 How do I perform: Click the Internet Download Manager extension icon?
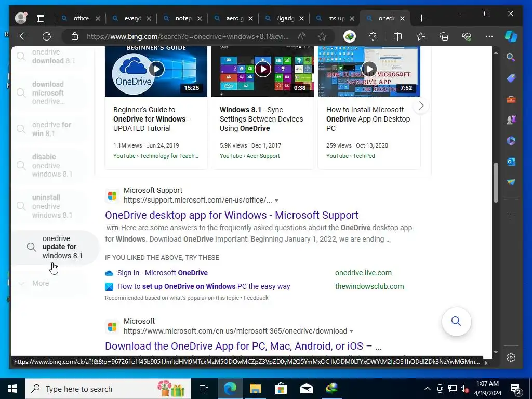tap(350, 36)
